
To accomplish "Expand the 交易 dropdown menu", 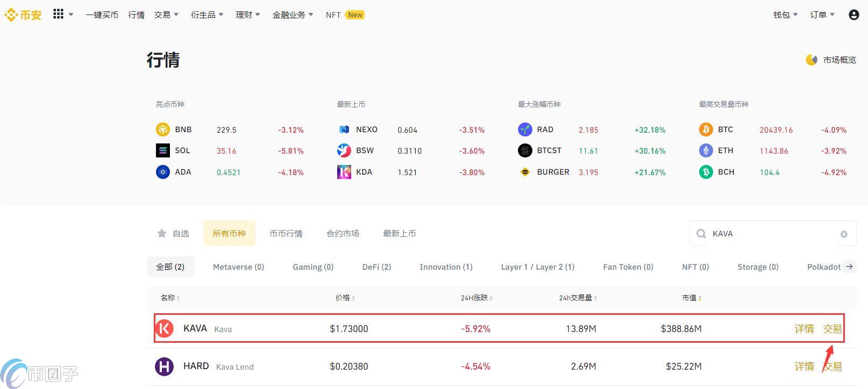I will tap(166, 15).
